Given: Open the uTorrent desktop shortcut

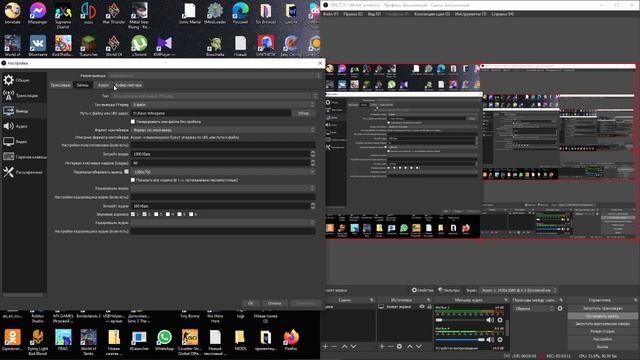Looking at the screenshot, I should (x=139, y=45).
